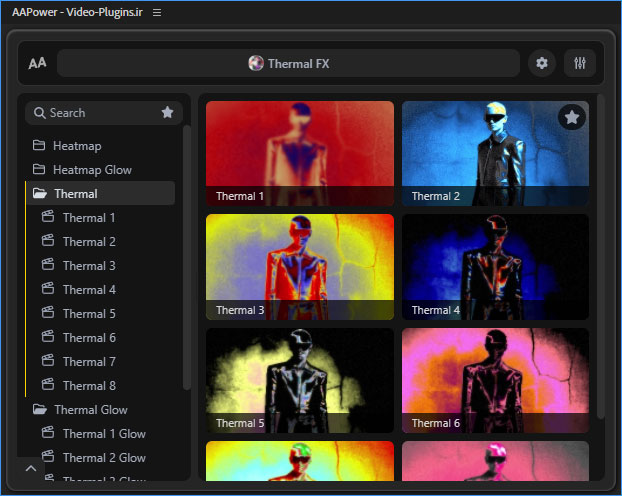Open the settings gear icon
This screenshot has width=622, height=496.
click(542, 63)
